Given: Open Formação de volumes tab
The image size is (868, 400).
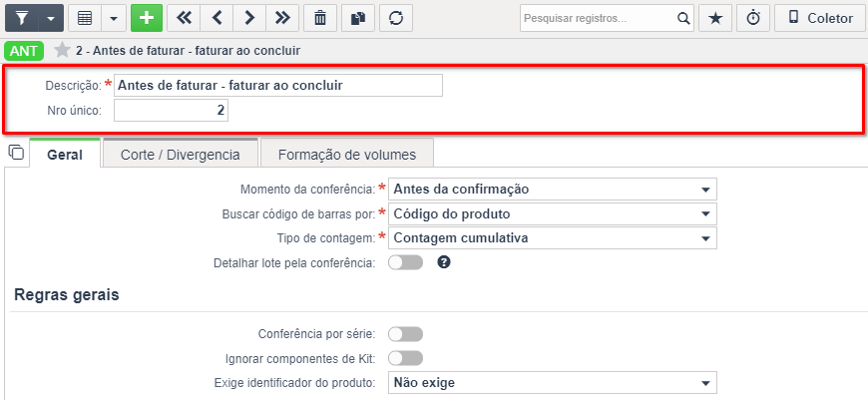Looking at the screenshot, I should [x=347, y=155].
